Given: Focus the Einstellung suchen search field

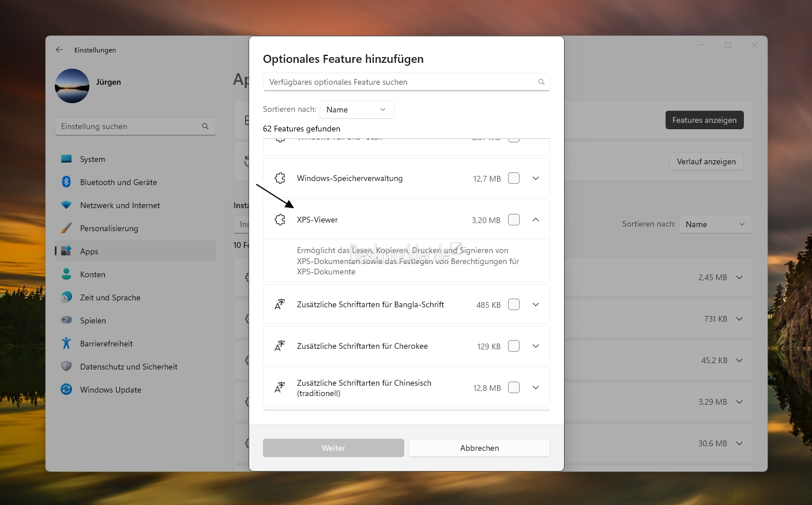Looking at the screenshot, I should (x=136, y=126).
